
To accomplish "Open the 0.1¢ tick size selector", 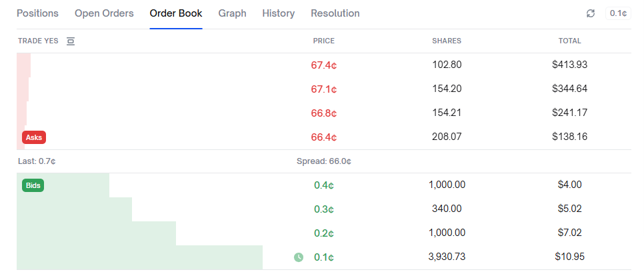I will [x=617, y=13].
